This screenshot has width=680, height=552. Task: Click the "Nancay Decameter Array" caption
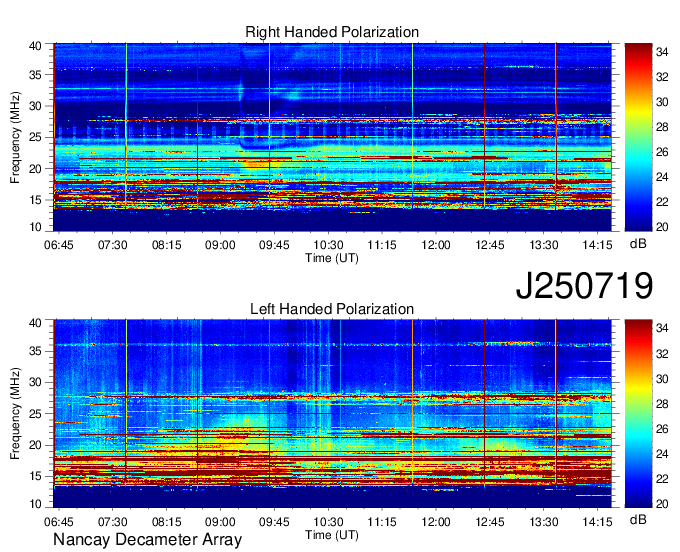147,540
